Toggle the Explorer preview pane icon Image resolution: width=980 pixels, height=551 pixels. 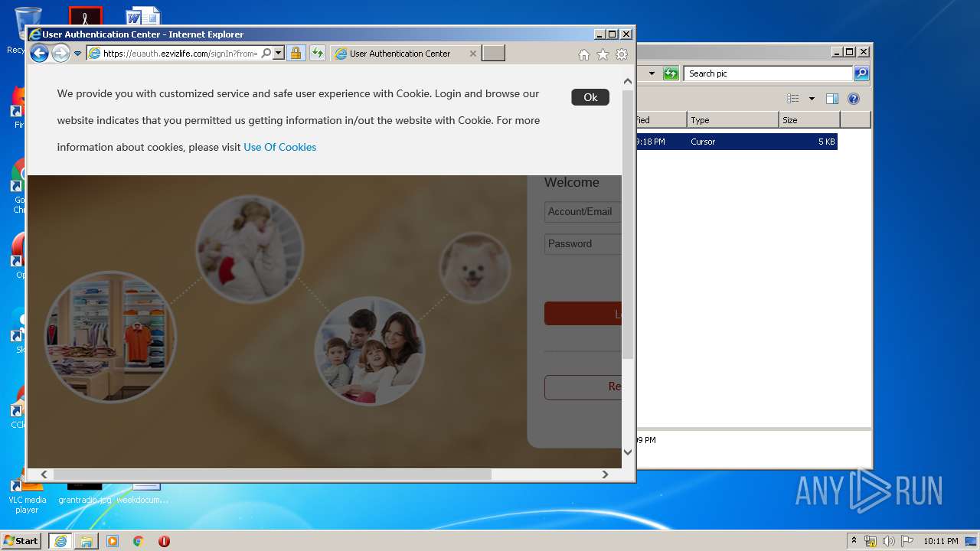click(832, 99)
